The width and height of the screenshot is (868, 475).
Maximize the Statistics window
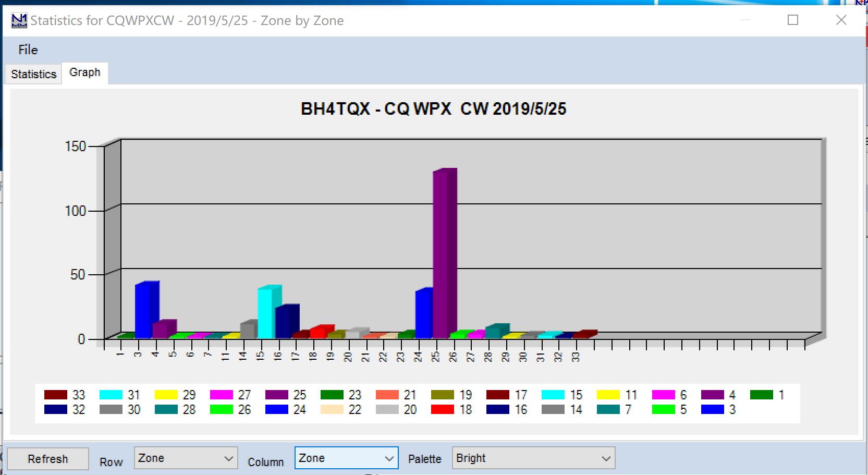[793, 20]
